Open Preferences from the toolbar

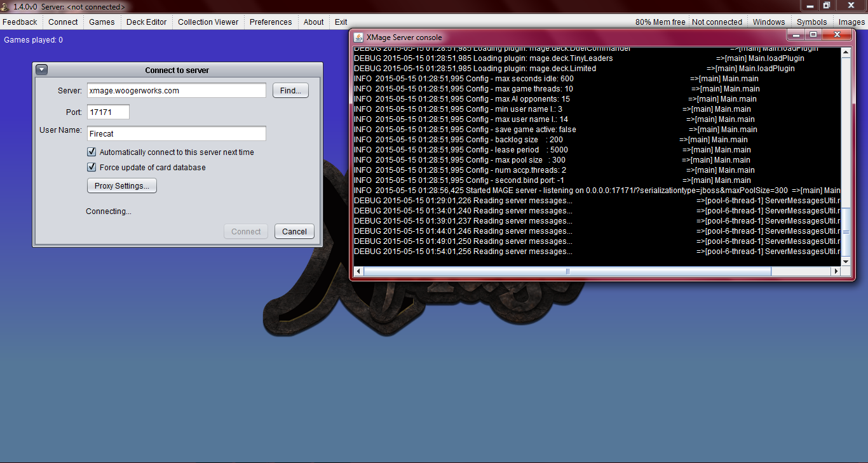pyautogui.click(x=271, y=22)
